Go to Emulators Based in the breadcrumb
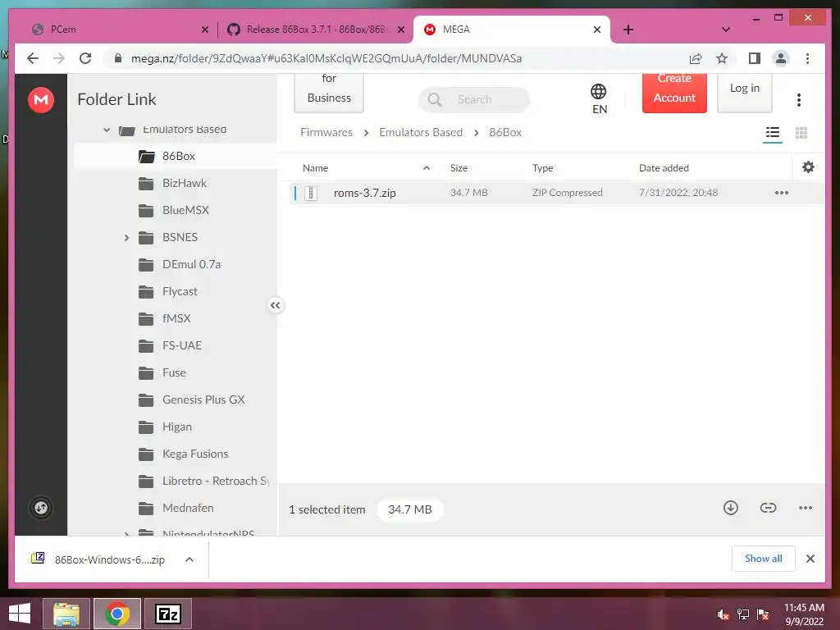 pyautogui.click(x=421, y=132)
